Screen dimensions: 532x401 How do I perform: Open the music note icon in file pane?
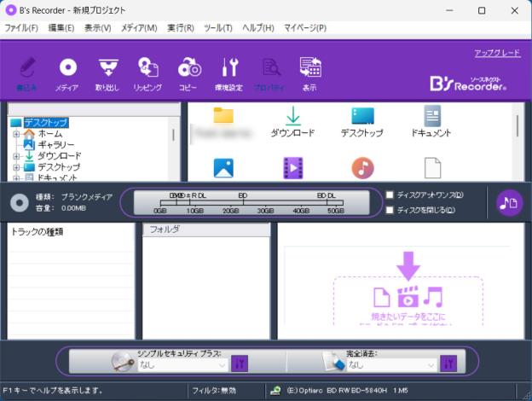[362, 168]
